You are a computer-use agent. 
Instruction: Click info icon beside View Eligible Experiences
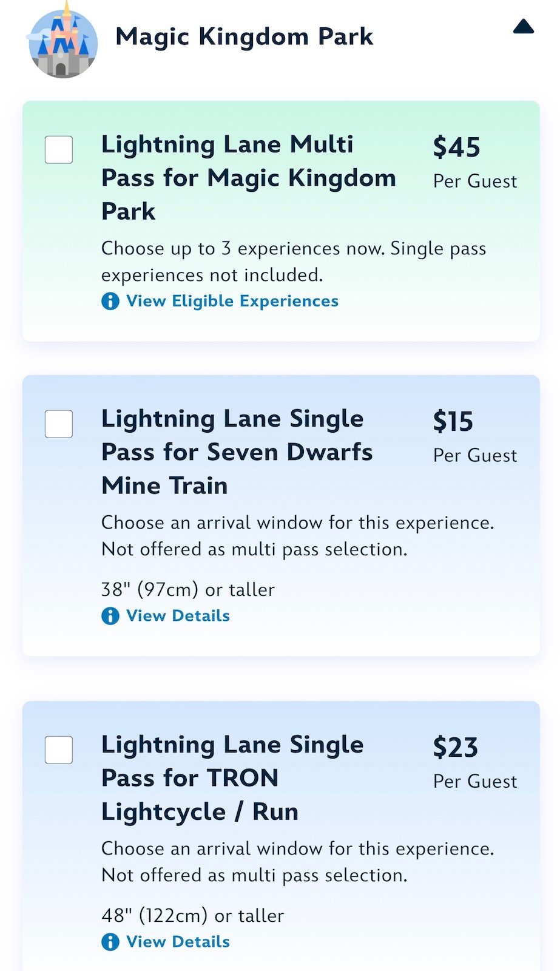coord(110,301)
